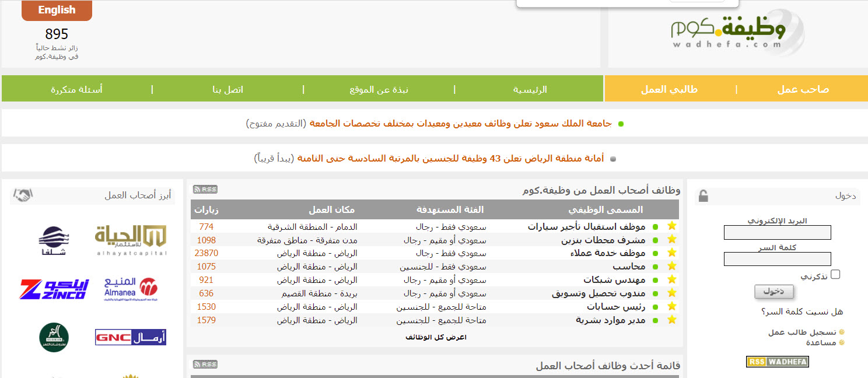
Task: Click the RSS WADHEFA badge
Action: coord(777,362)
